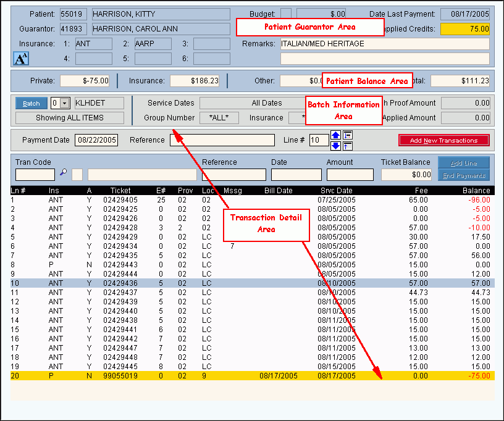Select row with ticket 02429447
This screenshot has width=504, height=421.
point(253,348)
